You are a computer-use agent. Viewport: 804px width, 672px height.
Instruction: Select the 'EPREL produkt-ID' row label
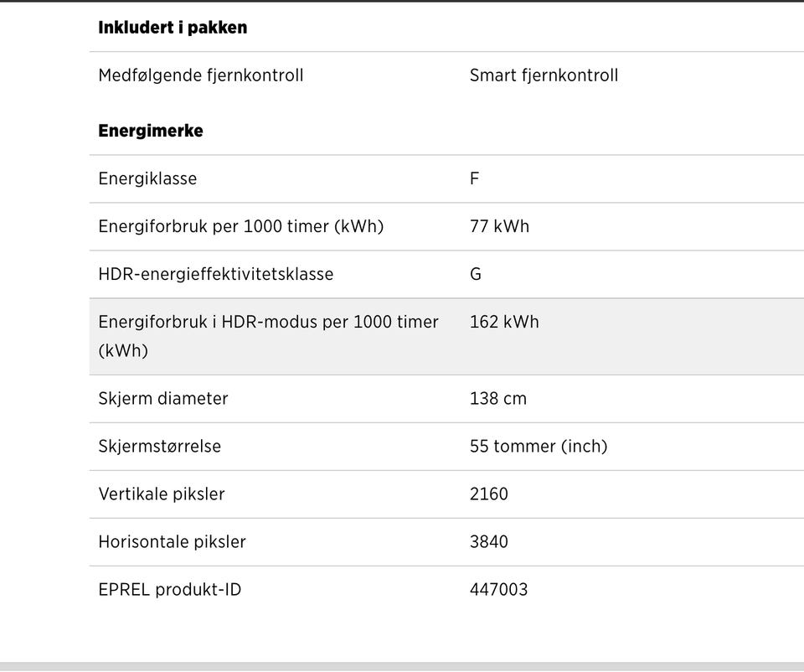tap(170, 589)
